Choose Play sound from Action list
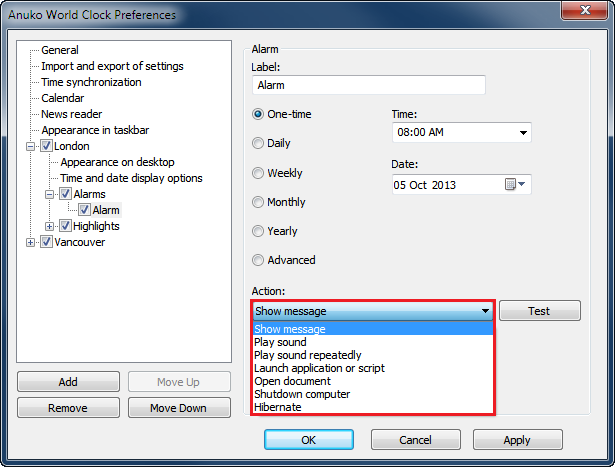The height and width of the screenshot is (467, 615). point(281,342)
